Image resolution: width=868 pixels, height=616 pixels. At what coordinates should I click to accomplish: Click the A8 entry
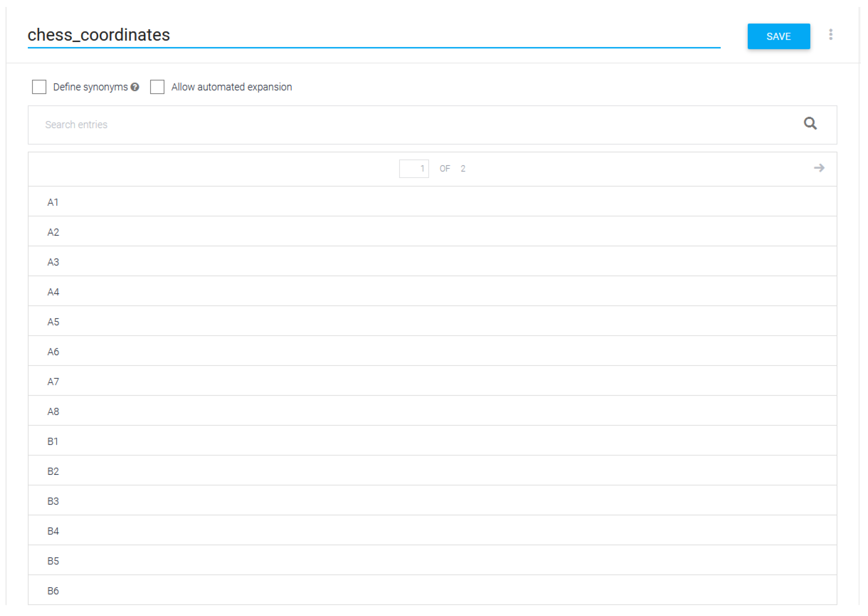53,412
